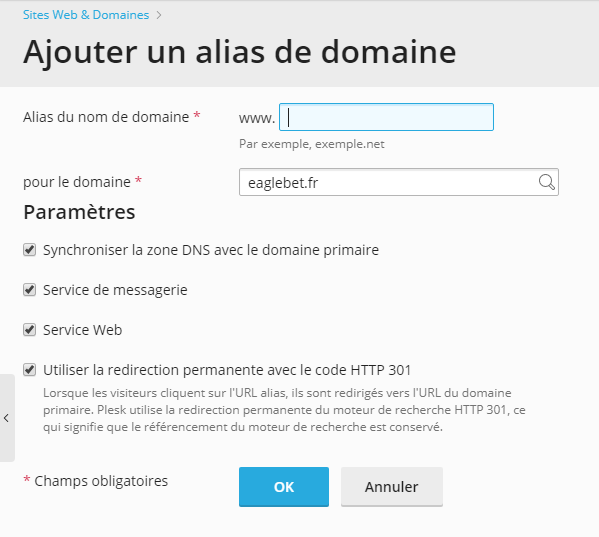Click the Alias du nom de domaine label
599x537 pixels.
[106, 117]
